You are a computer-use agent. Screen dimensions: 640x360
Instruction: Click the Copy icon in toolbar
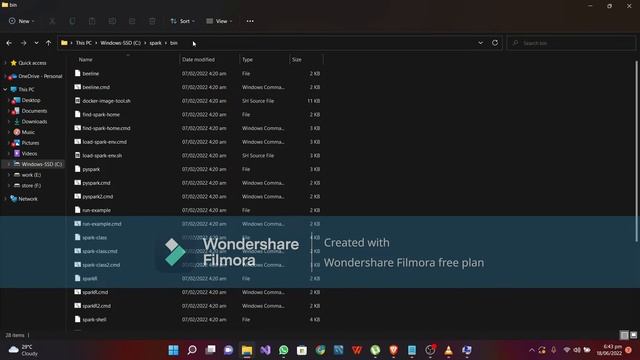coord(72,21)
